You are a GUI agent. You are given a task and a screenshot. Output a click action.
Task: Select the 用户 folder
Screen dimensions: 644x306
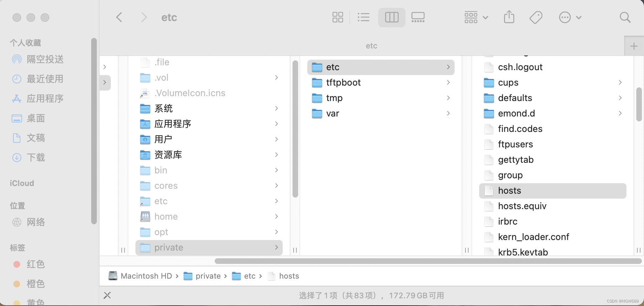(x=209, y=139)
